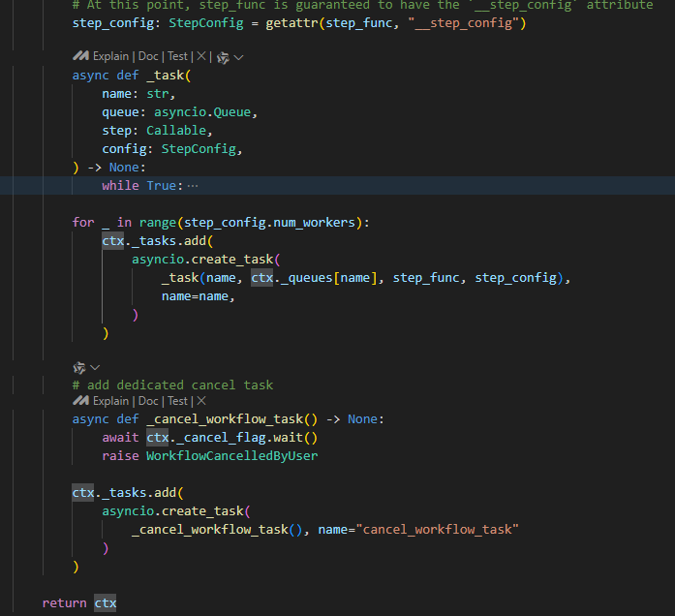675x616 pixels.
Task: Click the "cancel_workflow_task" string literal
Action: point(438,530)
